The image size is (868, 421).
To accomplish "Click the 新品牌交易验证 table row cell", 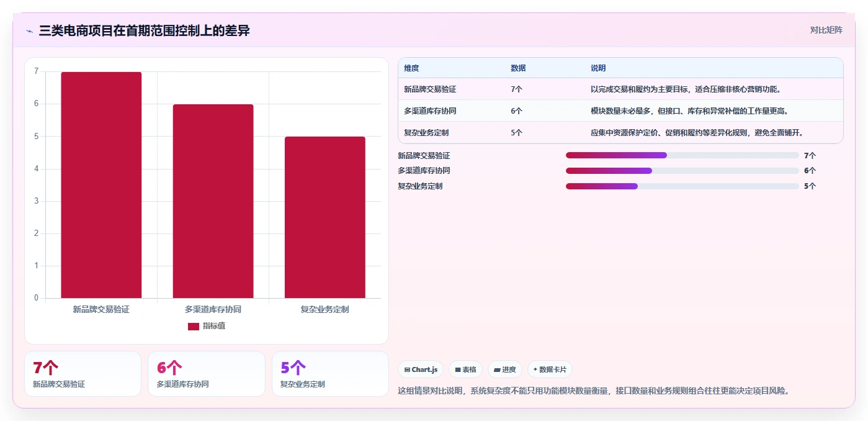I will [x=430, y=89].
